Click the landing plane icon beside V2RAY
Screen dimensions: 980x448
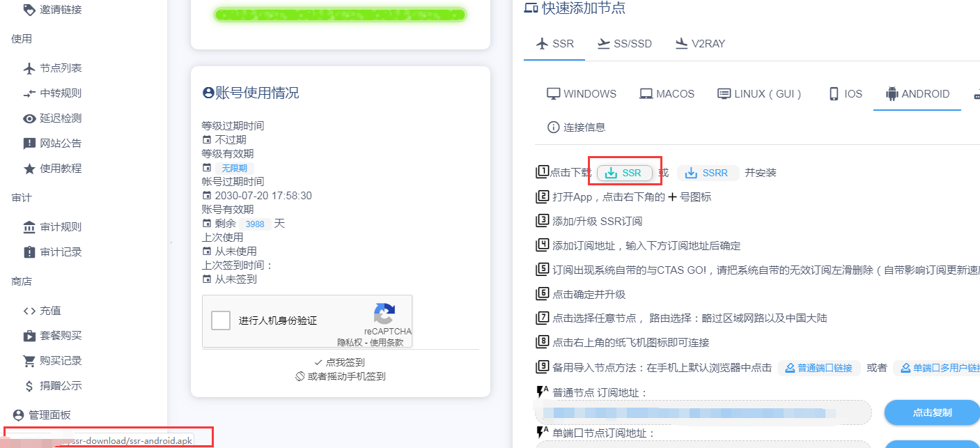[682, 44]
